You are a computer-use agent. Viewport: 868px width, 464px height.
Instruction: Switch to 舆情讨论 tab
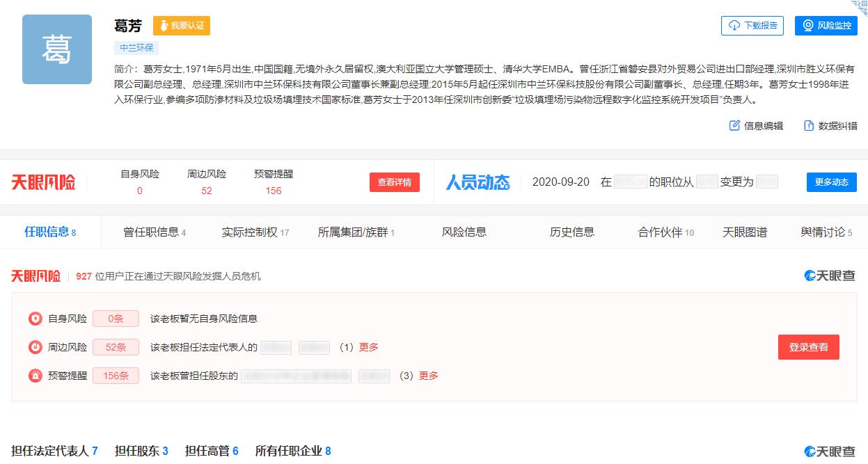click(x=826, y=232)
